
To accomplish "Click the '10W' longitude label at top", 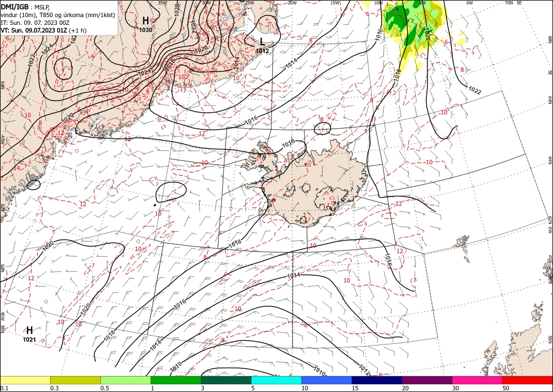I will point(378,2).
